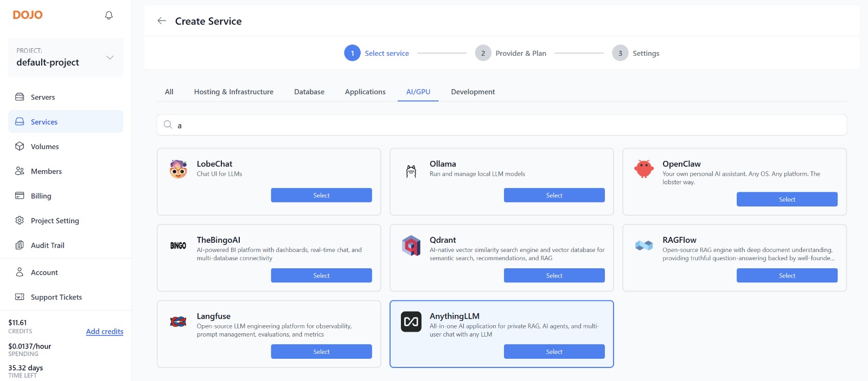Open the notifications bell

coord(108,15)
